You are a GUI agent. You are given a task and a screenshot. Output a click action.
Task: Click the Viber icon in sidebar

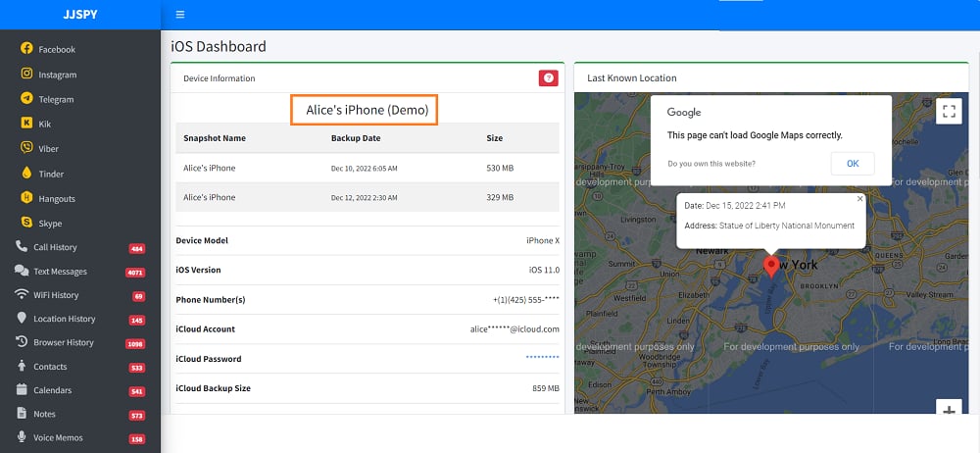tap(26, 148)
